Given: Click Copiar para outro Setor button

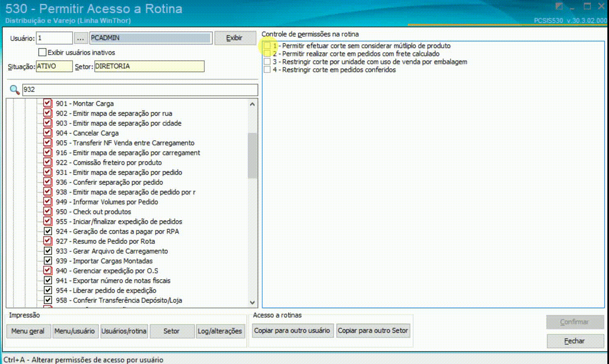Looking at the screenshot, I should click(x=373, y=331).
